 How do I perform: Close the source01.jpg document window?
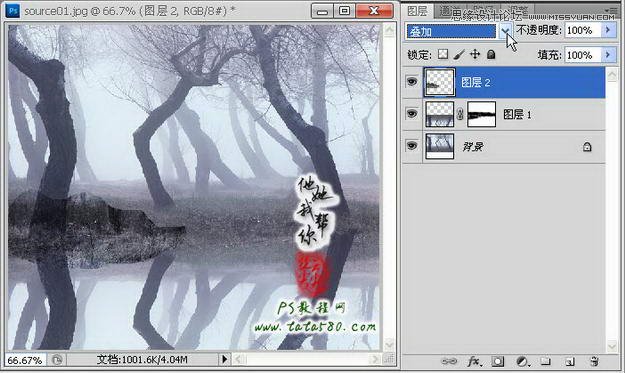(x=374, y=11)
